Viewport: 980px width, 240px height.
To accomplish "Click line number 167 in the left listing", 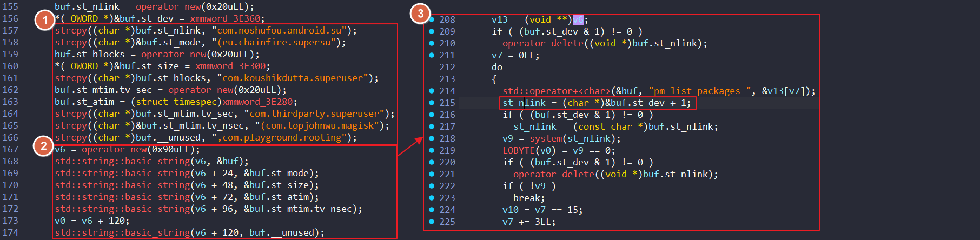I will click(10, 149).
